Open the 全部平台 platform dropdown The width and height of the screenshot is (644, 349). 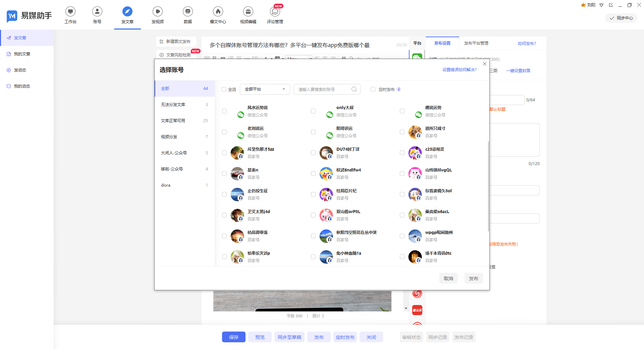[x=265, y=89]
